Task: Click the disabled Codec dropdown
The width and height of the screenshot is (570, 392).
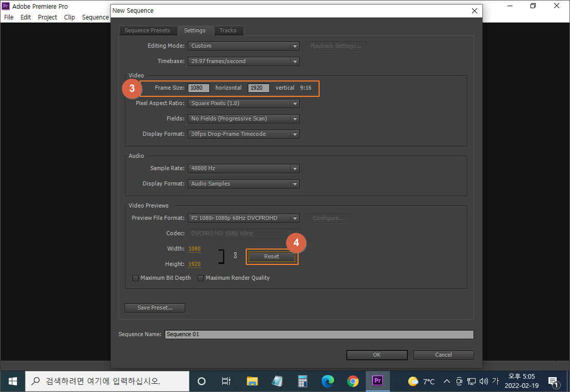Action: tap(244, 233)
